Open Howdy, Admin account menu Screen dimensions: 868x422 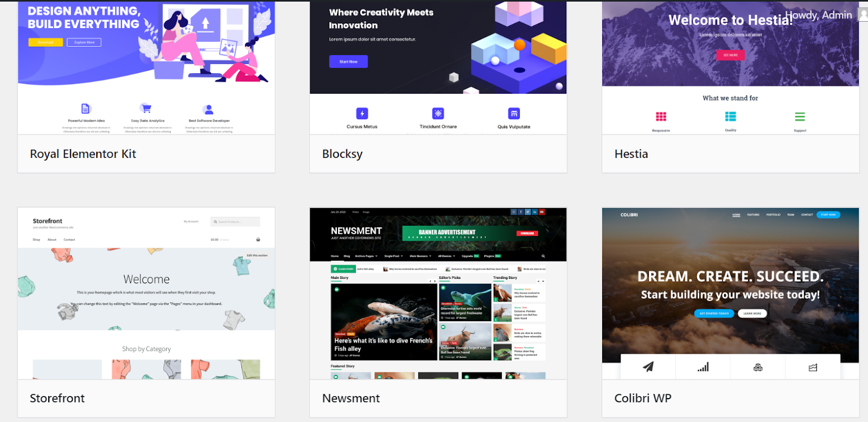coord(819,15)
